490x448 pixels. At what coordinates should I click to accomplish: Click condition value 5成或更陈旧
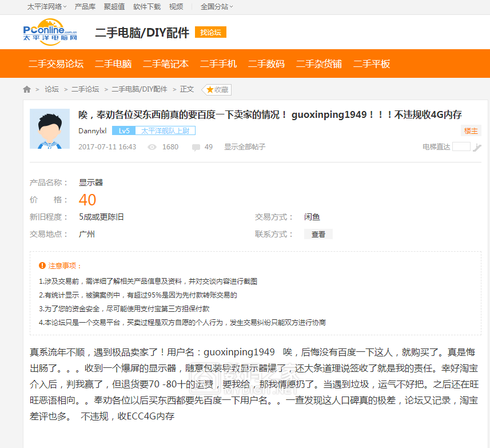101,217
